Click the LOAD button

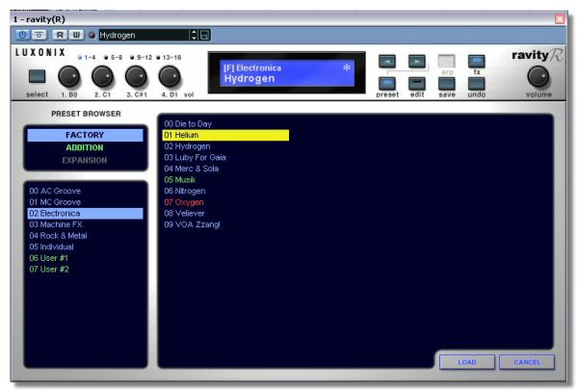click(467, 362)
